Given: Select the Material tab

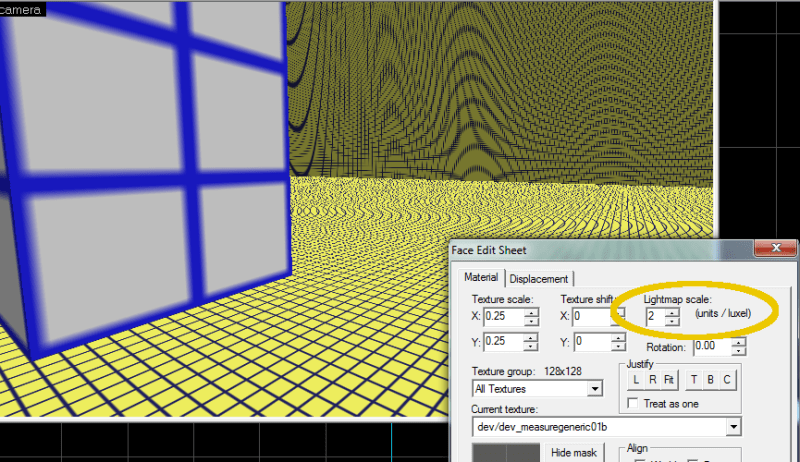Looking at the screenshot, I should [x=481, y=277].
